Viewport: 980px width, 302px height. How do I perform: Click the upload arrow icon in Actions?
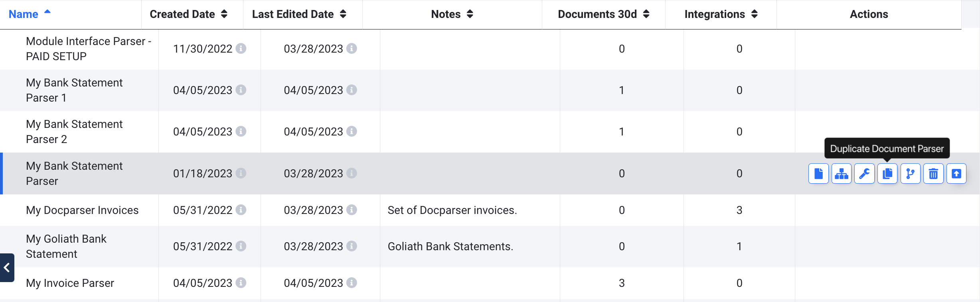956,174
